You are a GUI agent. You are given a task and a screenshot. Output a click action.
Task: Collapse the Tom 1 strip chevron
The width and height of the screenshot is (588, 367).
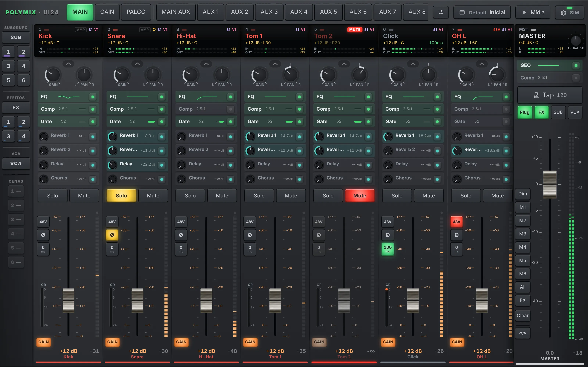[275, 64]
